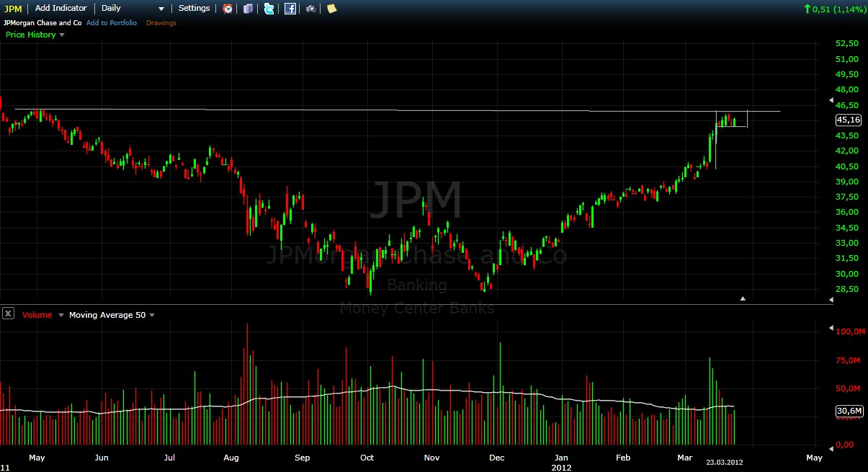Click the 50,0M volume axis label

[x=848, y=388]
